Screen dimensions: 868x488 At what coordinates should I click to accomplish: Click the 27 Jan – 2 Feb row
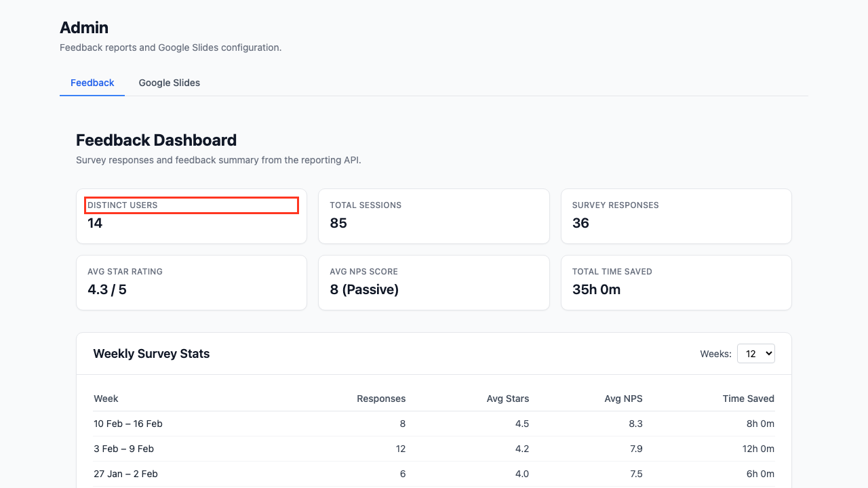(433, 474)
